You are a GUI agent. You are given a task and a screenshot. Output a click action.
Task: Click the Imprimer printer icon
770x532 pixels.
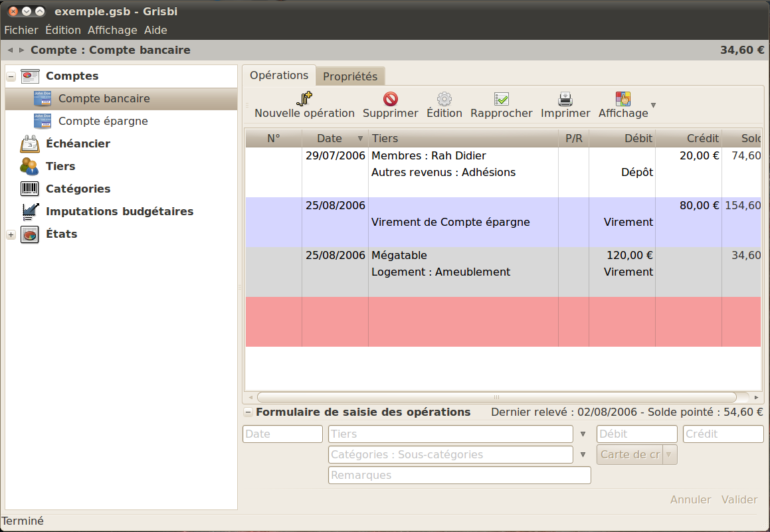(565, 99)
